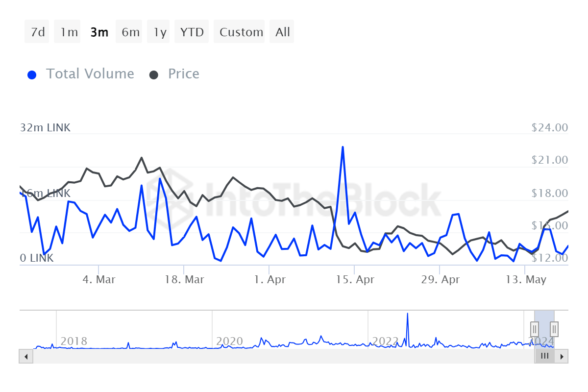Switch to the 1m range

coord(69,32)
